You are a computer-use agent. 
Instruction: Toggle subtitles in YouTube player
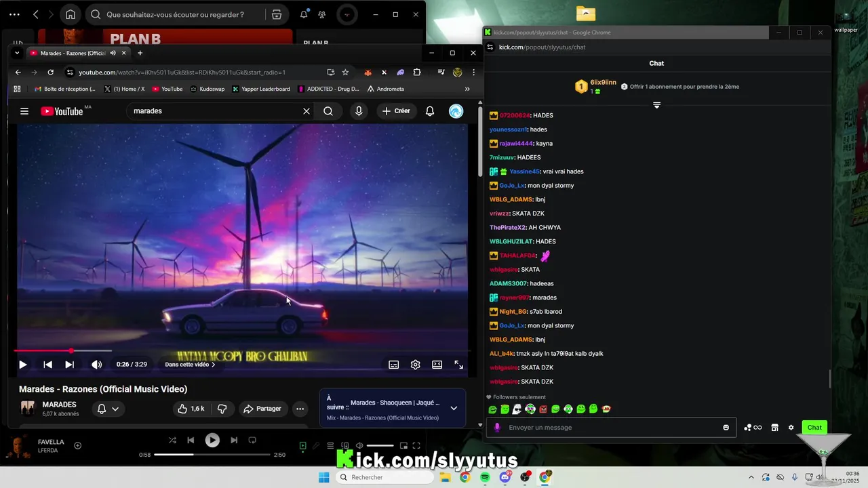click(x=393, y=365)
